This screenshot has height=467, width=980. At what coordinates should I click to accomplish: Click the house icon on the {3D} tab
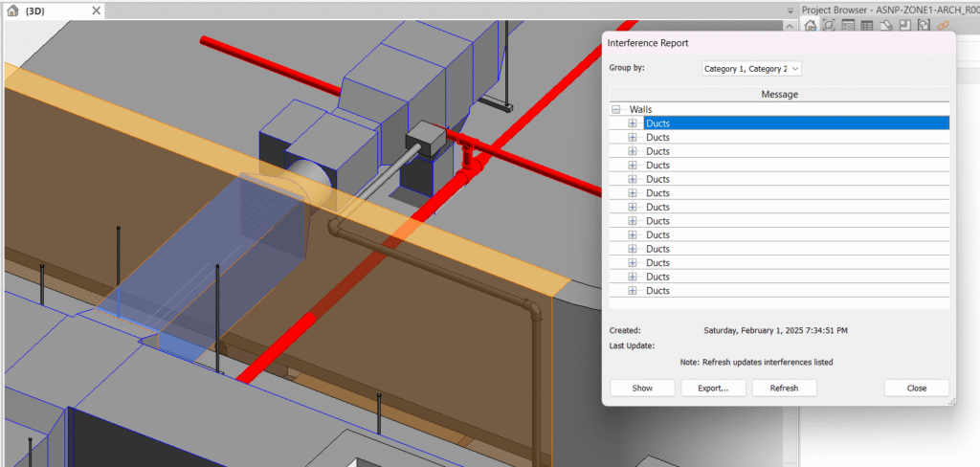[12, 11]
